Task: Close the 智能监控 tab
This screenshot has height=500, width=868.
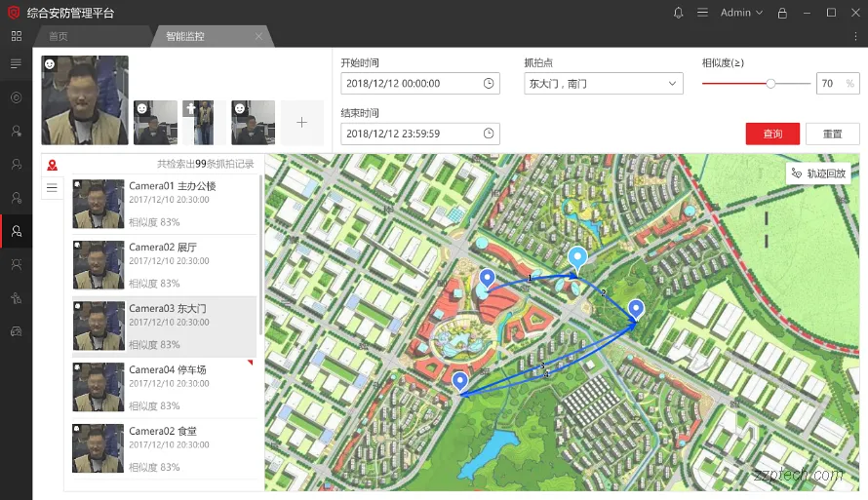Action: coord(258,36)
